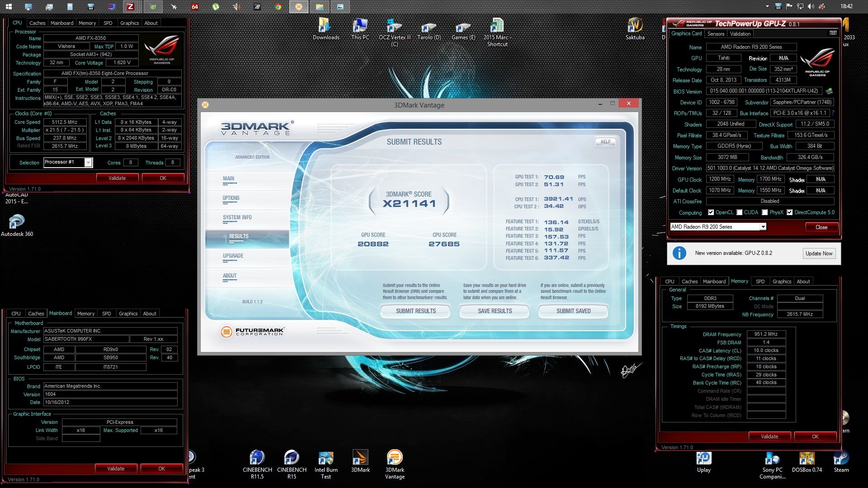
Task: Launch CINEBENCH R11.5 desktop icon
Action: pos(257,465)
